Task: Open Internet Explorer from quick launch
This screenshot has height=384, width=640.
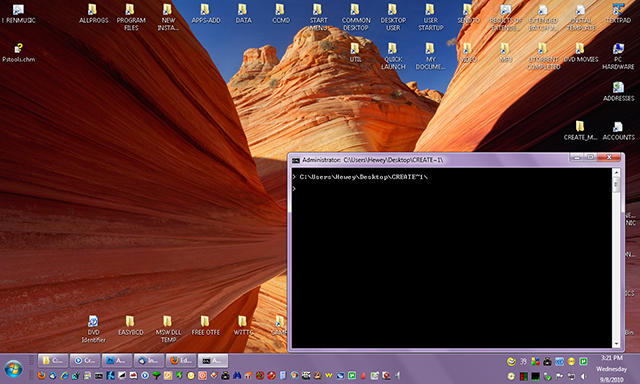Action: pos(64,376)
